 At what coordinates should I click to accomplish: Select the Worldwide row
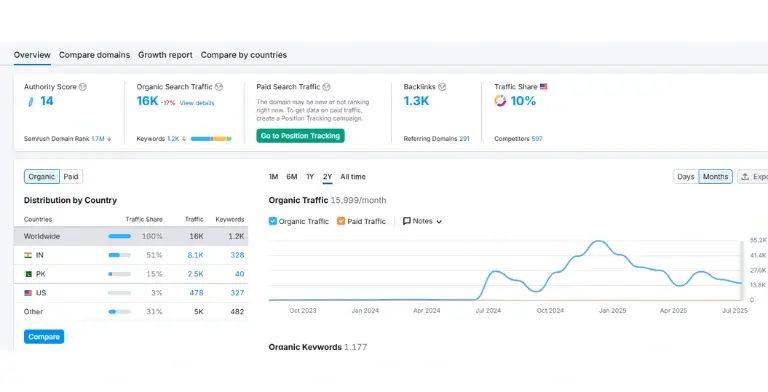[131, 236]
